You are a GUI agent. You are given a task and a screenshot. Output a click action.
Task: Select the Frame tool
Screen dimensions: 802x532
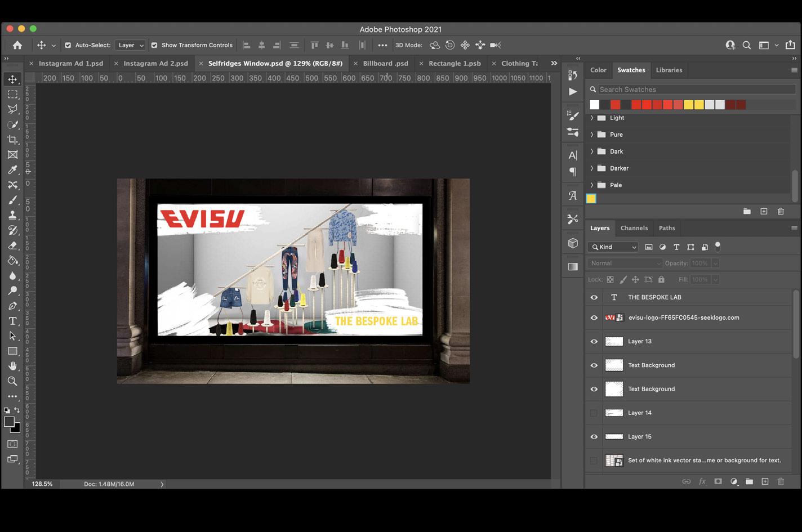[x=12, y=155]
